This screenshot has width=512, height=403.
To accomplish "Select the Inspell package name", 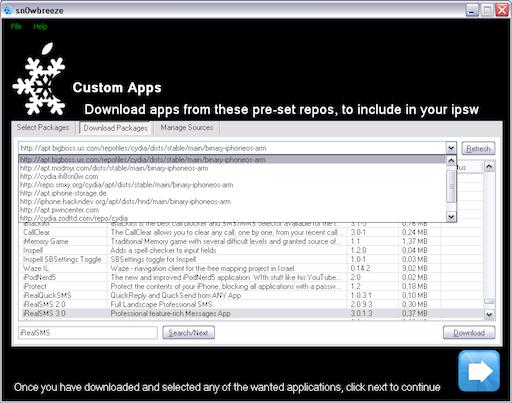I will (33, 250).
